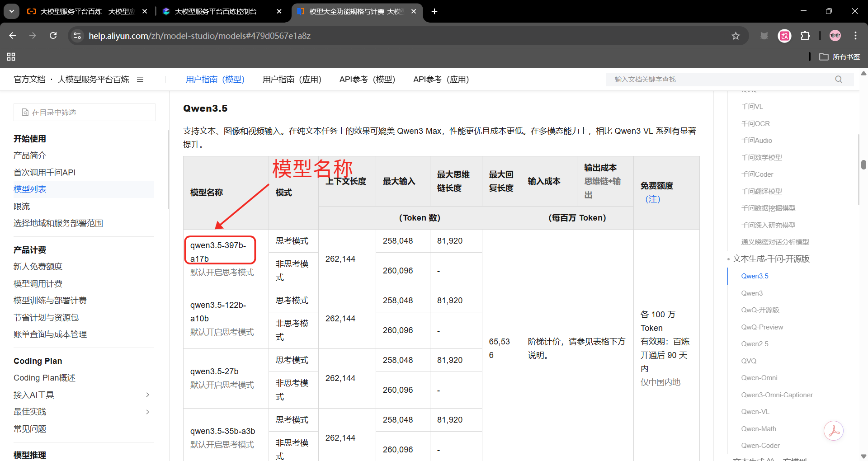This screenshot has width=868, height=461.
Task: Jump to 千问翻译模型 in the page outline
Action: [x=761, y=191]
